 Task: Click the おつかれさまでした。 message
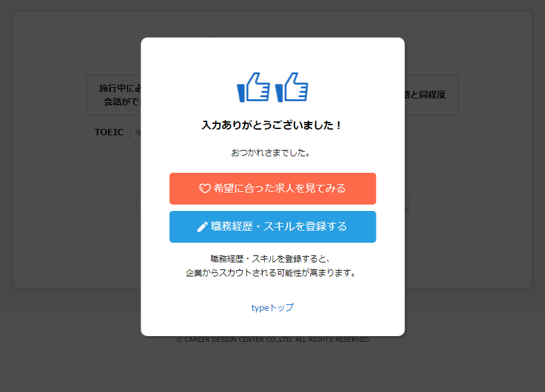click(x=271, y=152)
